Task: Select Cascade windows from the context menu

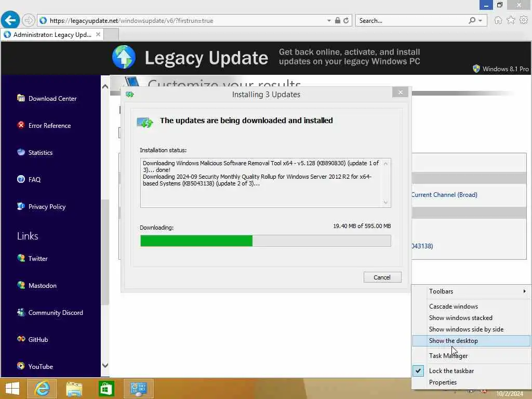Action: pos(471,307)
